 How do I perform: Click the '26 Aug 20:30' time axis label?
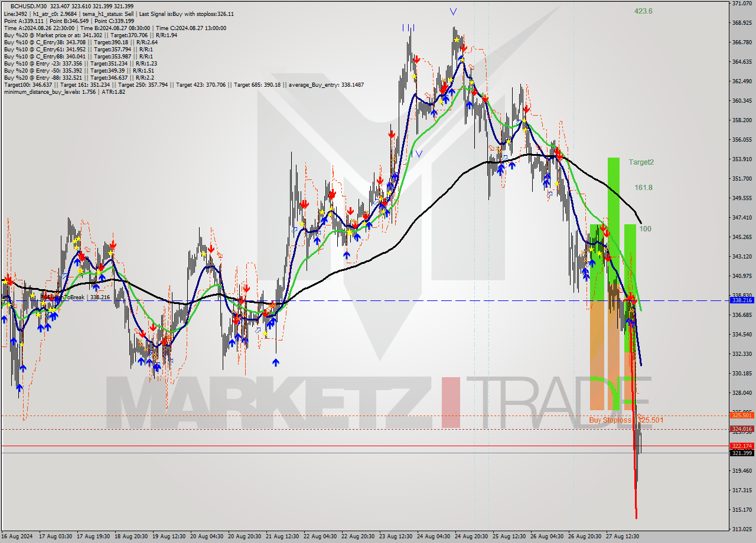point(585,537)
